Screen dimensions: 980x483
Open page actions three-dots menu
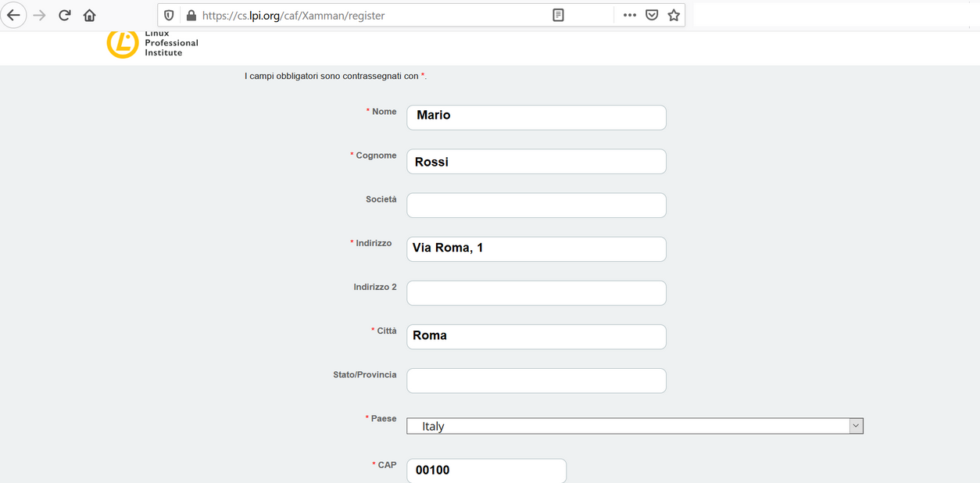coord(630,16)
